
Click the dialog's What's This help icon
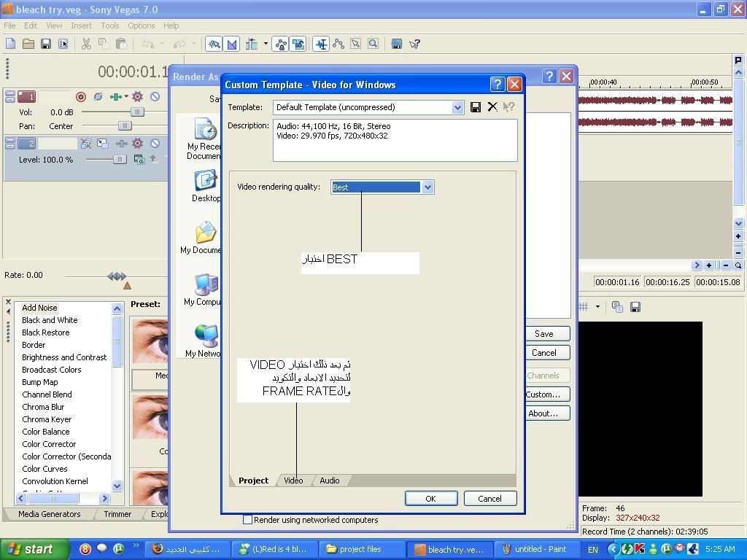click(x=509, y=107)
